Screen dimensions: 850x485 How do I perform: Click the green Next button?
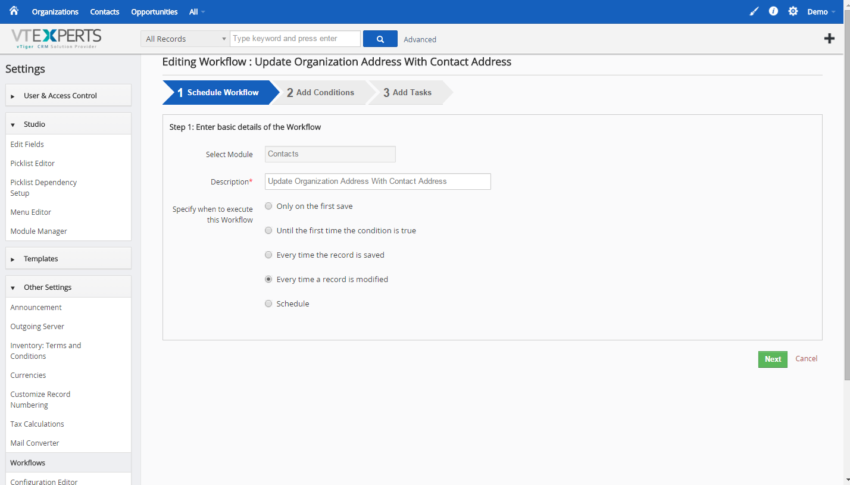pos(772,359)
